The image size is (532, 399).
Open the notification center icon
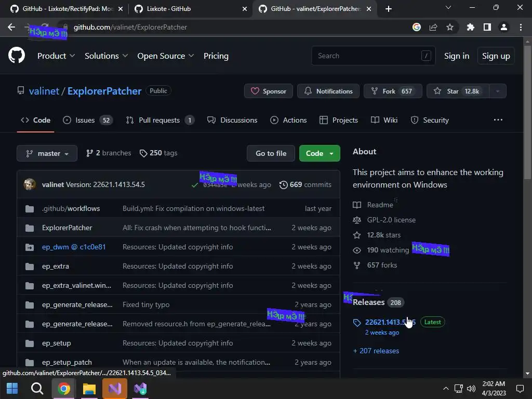(520, 389)
